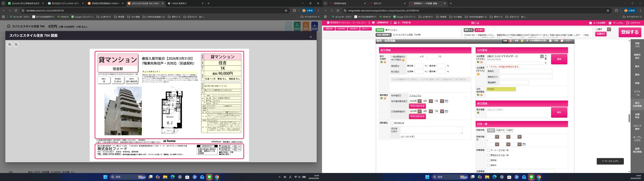Open the マニュアル icon link in the header

coord(610,23)
